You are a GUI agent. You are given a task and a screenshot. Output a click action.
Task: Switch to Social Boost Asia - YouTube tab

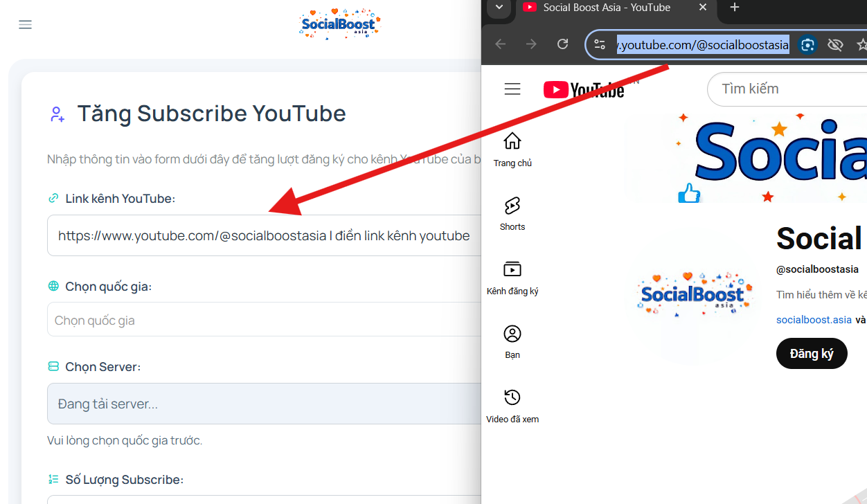(x=607, y=8)
